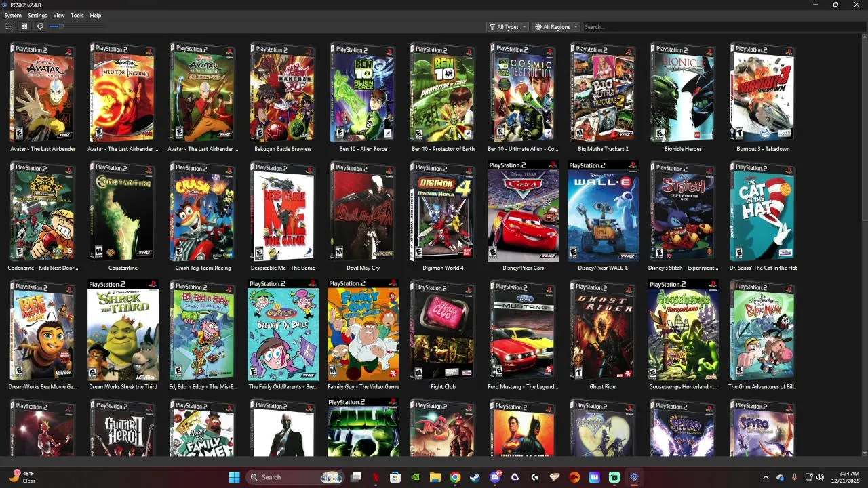Screen dimensions: 868x488
Task: Click the Windows taskbar Search box
Action: (295, 477)
